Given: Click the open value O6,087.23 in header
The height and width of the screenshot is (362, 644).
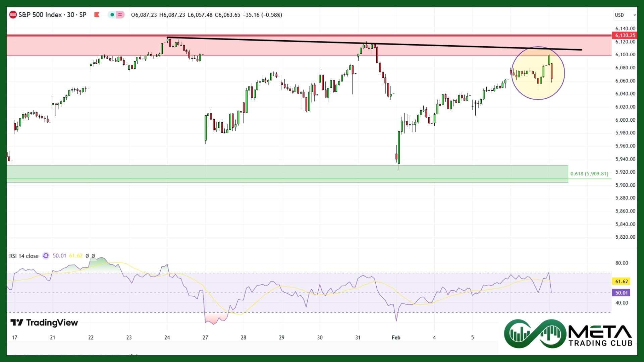Looking at the screenshot, I should [x=144, y=15].
